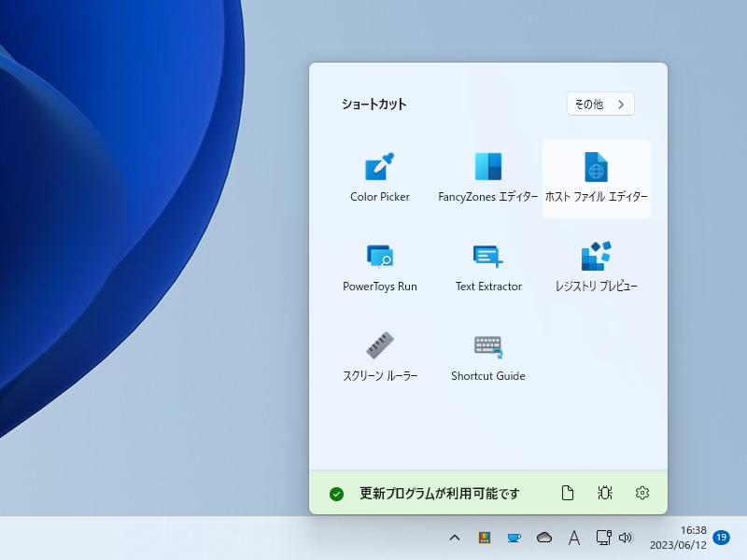Open OneDrive cloud tray icon
Image resolution: width=747 pixels, height=560 pixels.
[x=544, y=538]
